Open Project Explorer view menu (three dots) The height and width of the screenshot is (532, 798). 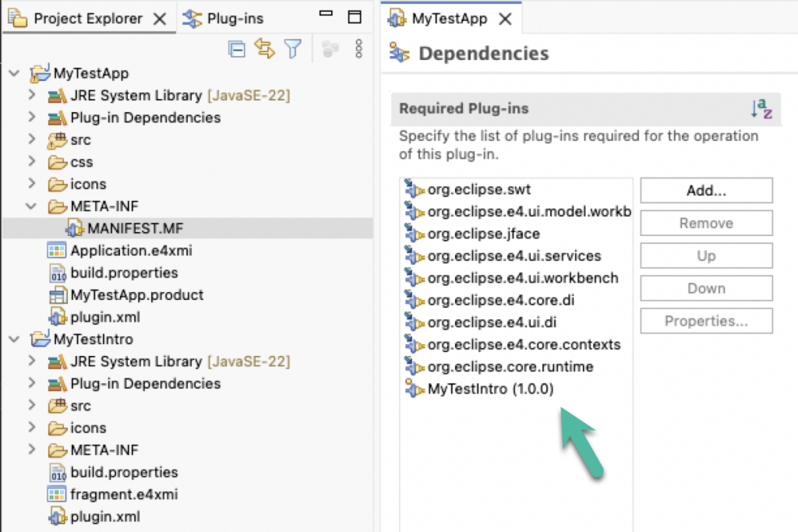[358, 49]
